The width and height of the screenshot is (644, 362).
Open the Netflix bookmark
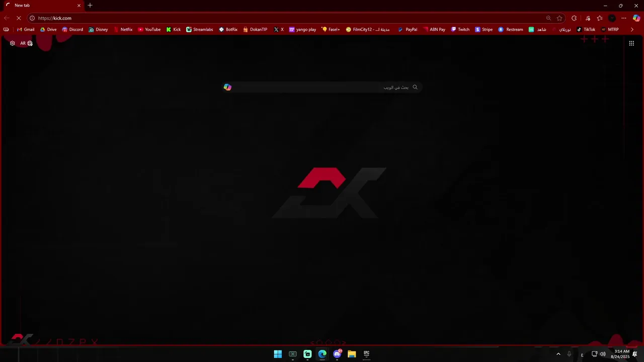(123, 30)
